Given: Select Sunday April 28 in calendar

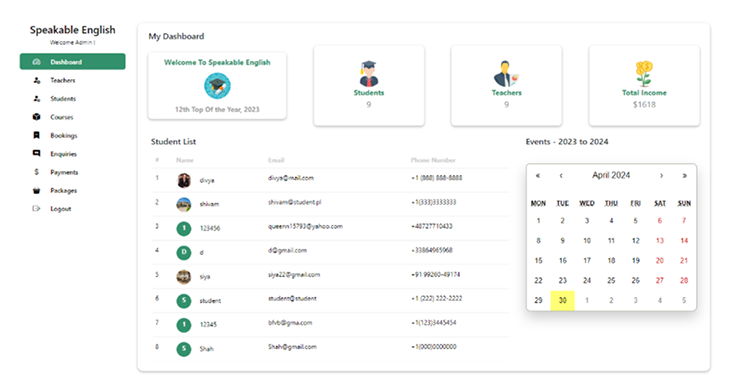Looking at the screenshot, I should [x=684, y=280].
